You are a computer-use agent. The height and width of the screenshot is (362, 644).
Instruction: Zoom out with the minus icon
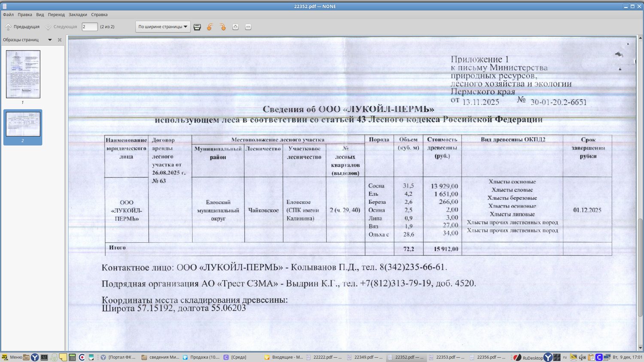[248, 27]
